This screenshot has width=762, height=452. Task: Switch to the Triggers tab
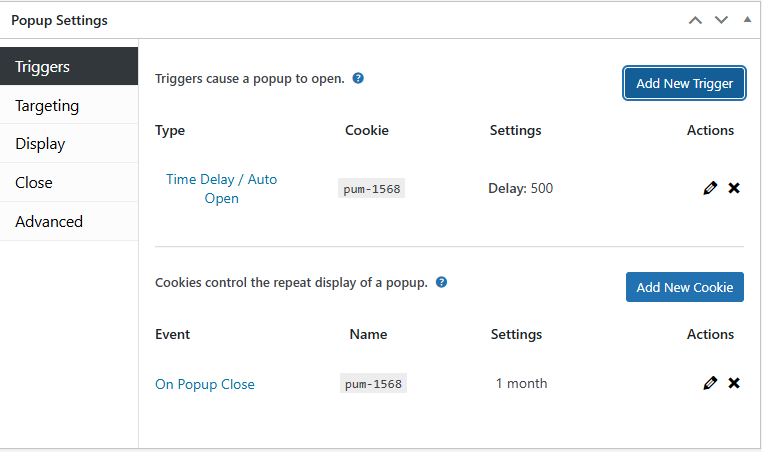tap(69, 67)
